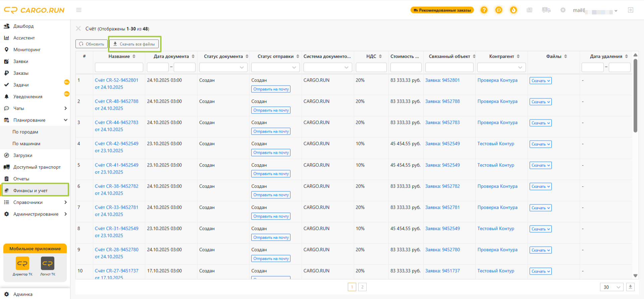This screenshot has height=299, width=644.
Task: Toggle sorting on the Контрагент column
Action: coord(518,56)
